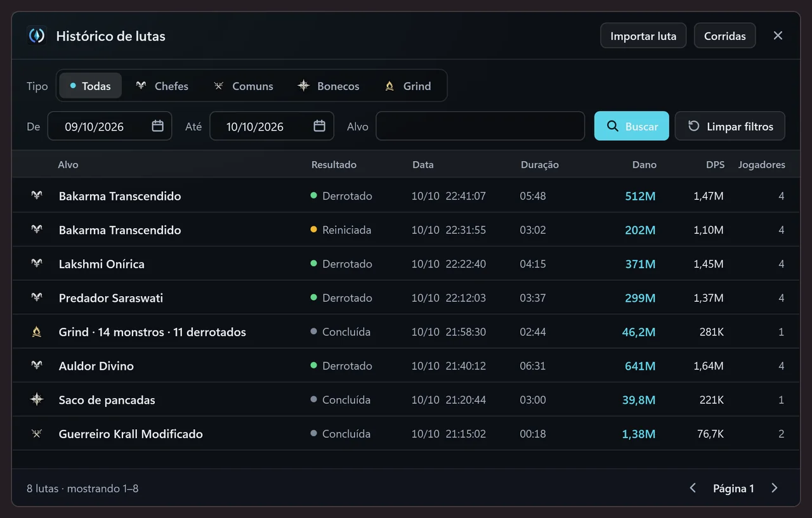Go to the next page with the right arrow
Viewport: 812px width, 518px height.
click(775, 488)
